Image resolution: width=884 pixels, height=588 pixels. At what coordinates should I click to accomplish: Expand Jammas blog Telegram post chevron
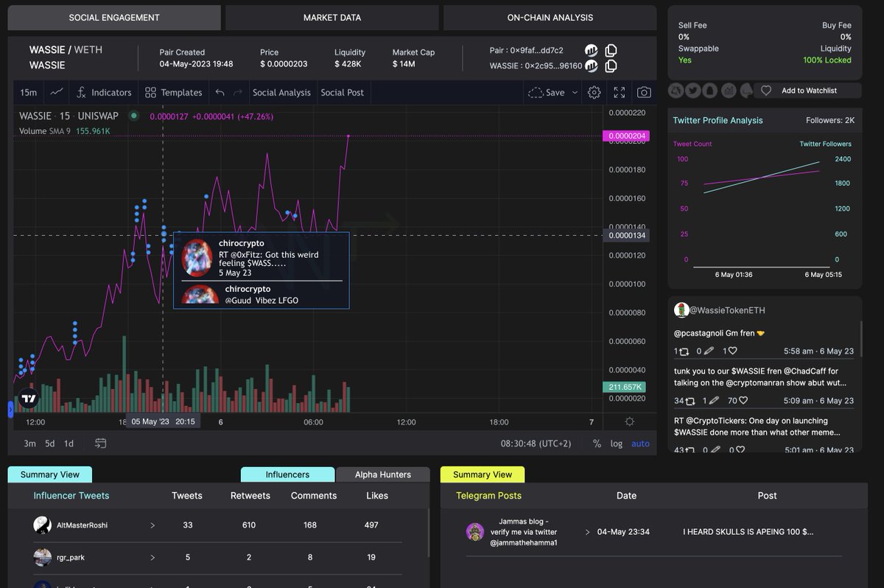pyautogui.click(x=588, y=531)
